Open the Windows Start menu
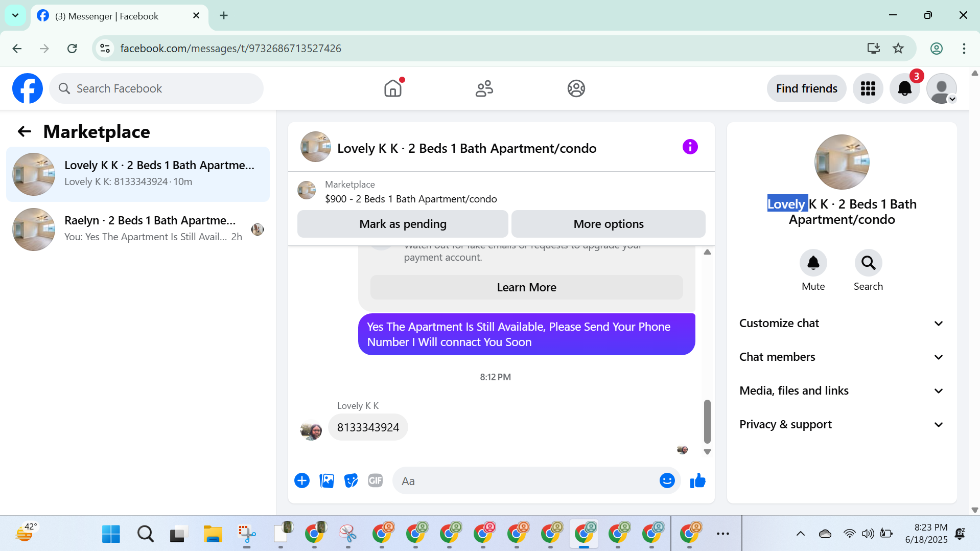The image size is (980, 551). click(x=111, y=534)
